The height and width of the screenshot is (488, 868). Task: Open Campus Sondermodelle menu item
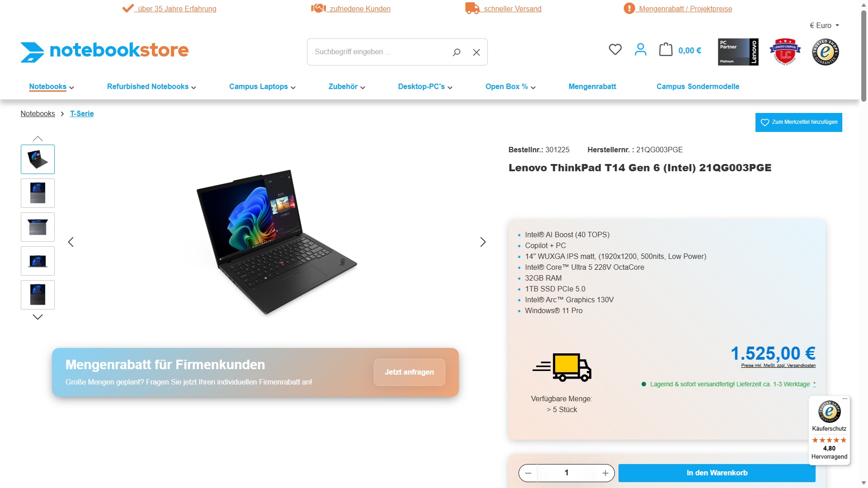(698, 87)
